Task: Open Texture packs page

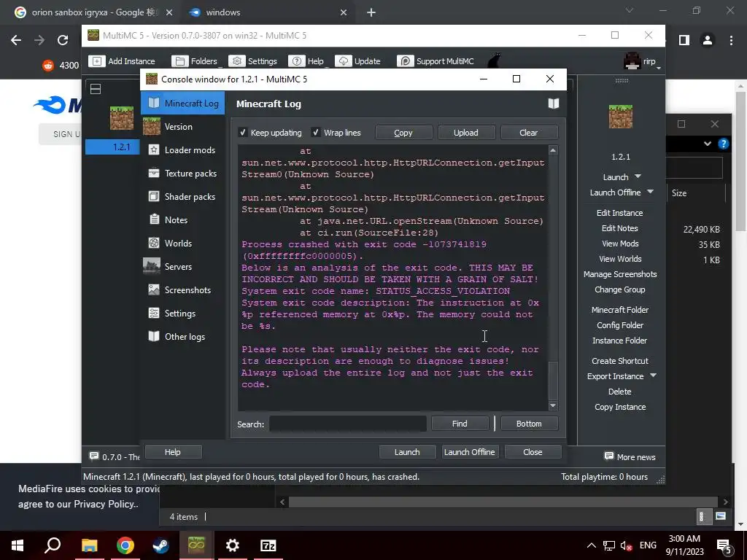Action: (x=182, y=173)
